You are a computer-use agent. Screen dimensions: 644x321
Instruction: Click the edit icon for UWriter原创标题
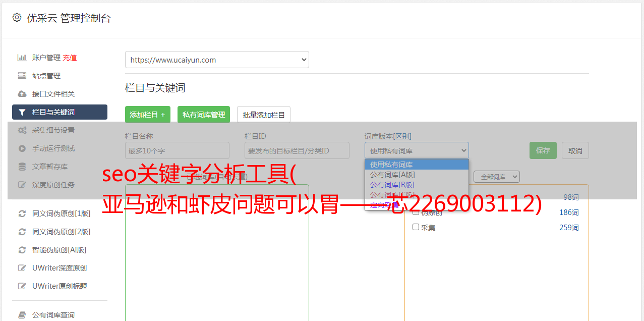22,286
